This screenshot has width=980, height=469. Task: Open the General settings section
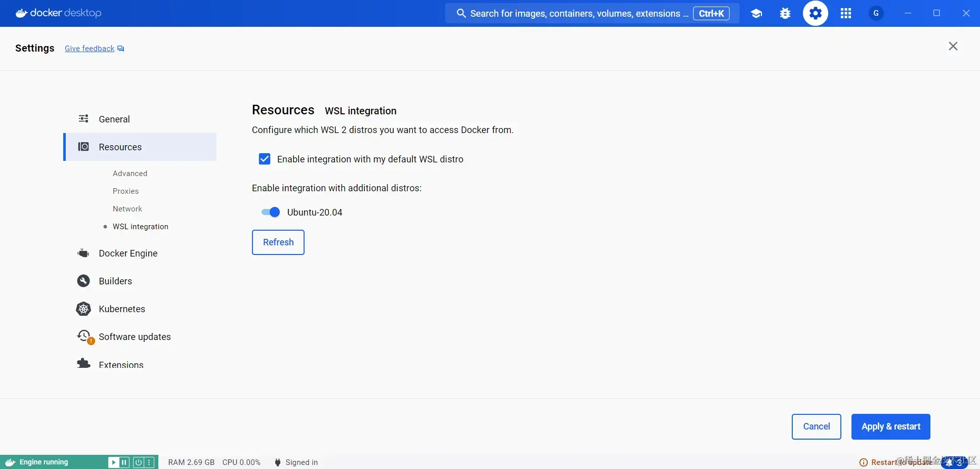coord(140,119)
